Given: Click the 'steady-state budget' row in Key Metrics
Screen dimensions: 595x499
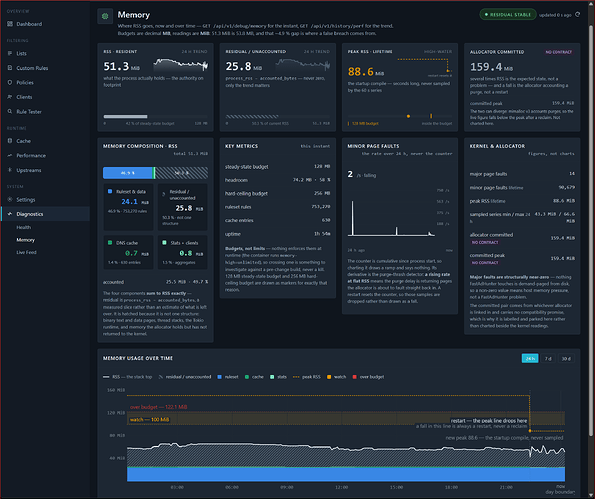Looking at the screenshot, I should click(x=277, y=167).
